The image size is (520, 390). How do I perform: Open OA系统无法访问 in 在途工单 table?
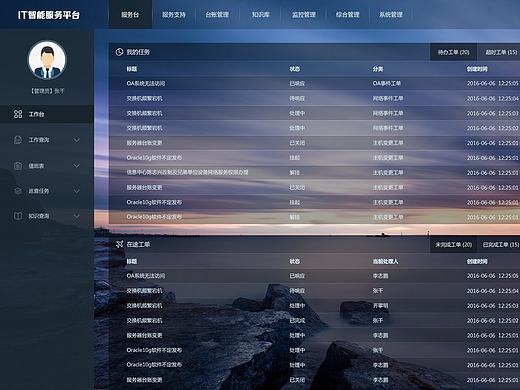(x=146, y=276)
